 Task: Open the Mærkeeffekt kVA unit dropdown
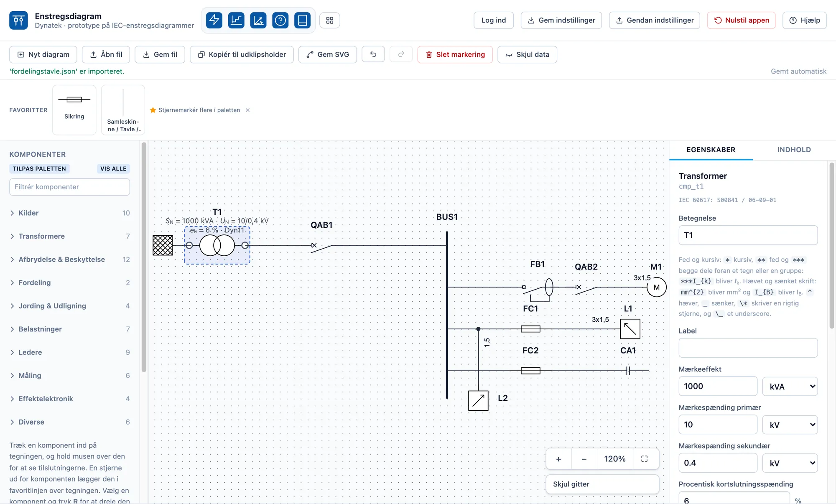(x=790, y=386)
